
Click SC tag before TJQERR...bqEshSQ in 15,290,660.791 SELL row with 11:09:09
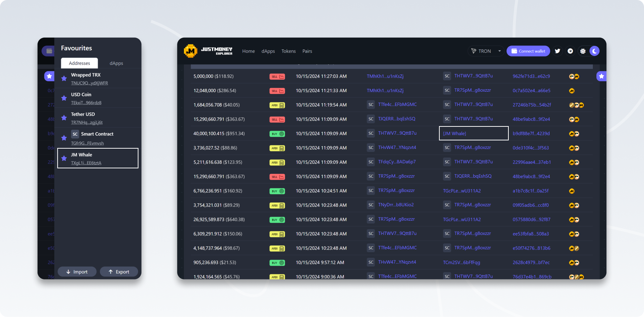(371, 119)
